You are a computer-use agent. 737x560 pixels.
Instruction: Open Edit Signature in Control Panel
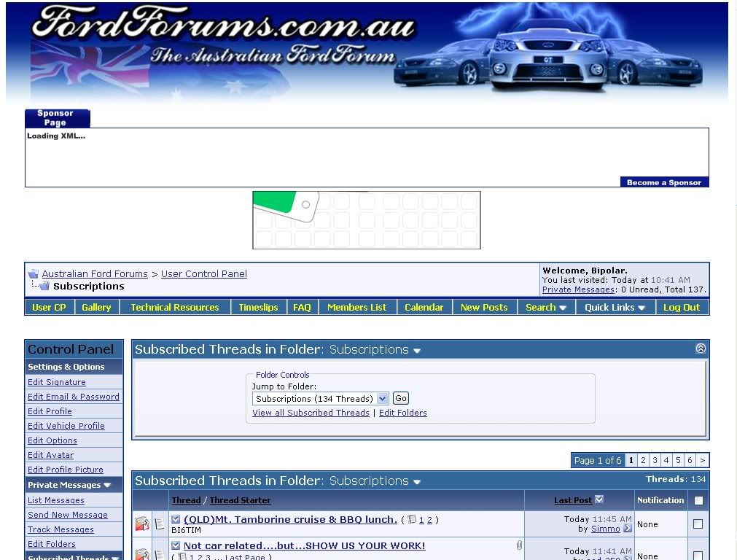(56, 382)
